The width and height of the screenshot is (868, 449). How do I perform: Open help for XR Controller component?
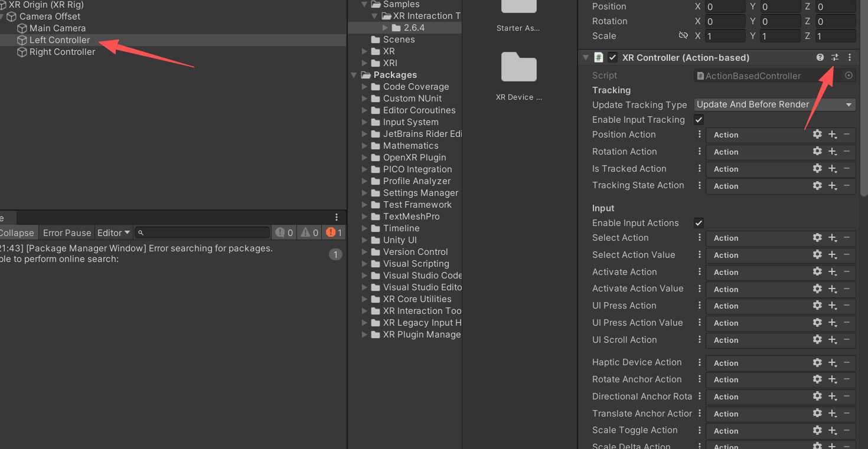click(820, 57)
